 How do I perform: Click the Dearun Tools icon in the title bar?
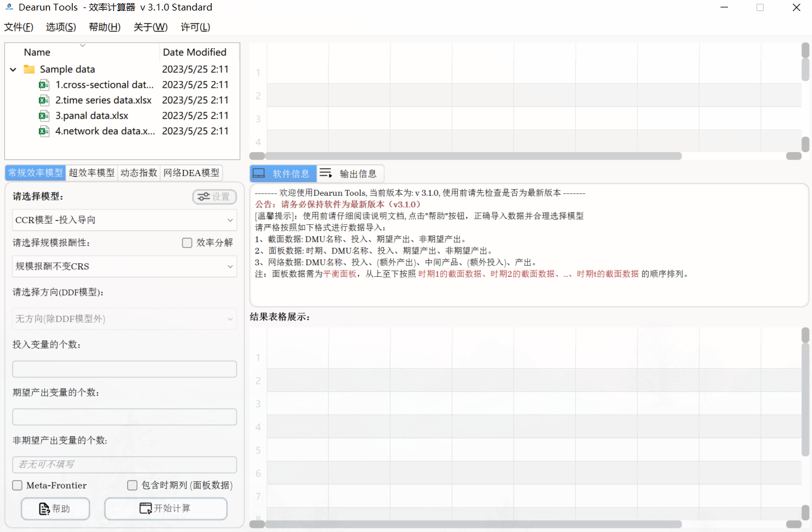[x=8, y=7]
